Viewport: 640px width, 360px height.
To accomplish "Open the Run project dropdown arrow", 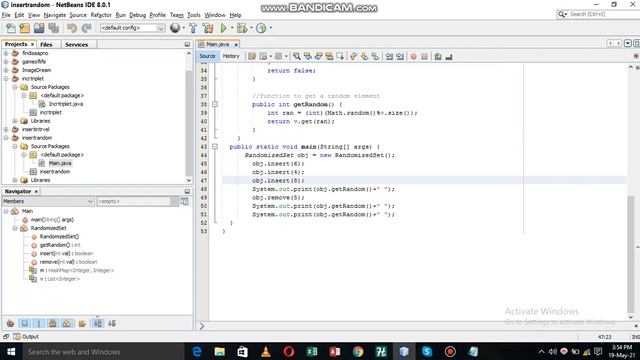I will click(231, 28).
